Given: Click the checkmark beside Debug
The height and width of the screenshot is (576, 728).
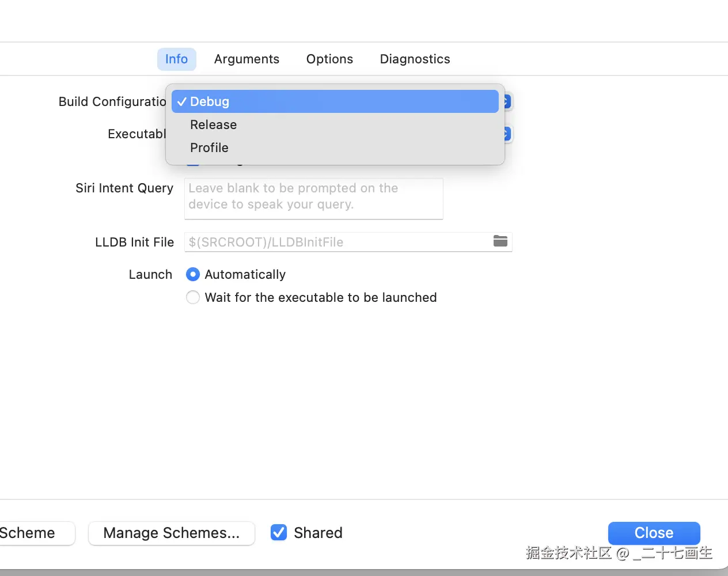Looking at the screenshot, I should tap(182, 102).
